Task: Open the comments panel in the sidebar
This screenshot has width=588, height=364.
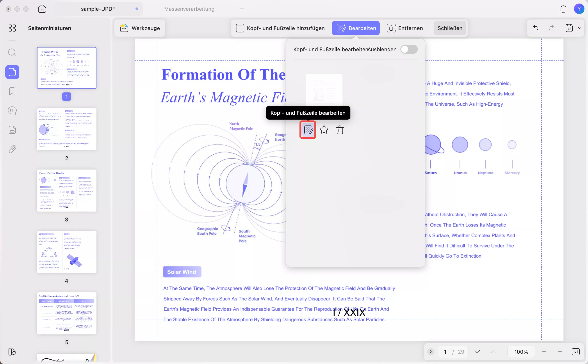Action: [x=12, y=111]
